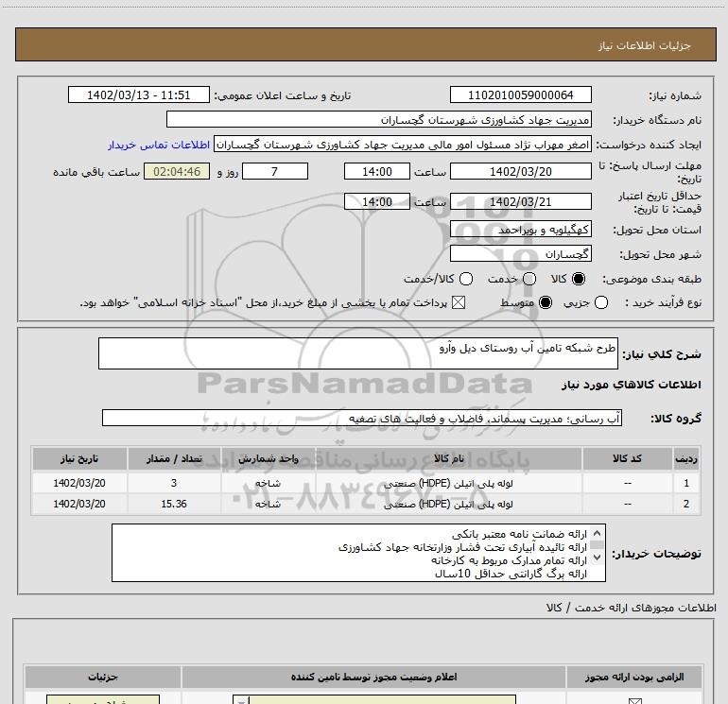Click the buyer organization name field

(379, 120)
